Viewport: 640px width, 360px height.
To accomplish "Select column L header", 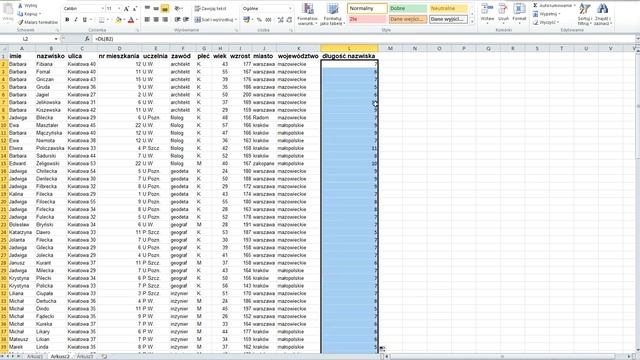I will click(349, 48).
